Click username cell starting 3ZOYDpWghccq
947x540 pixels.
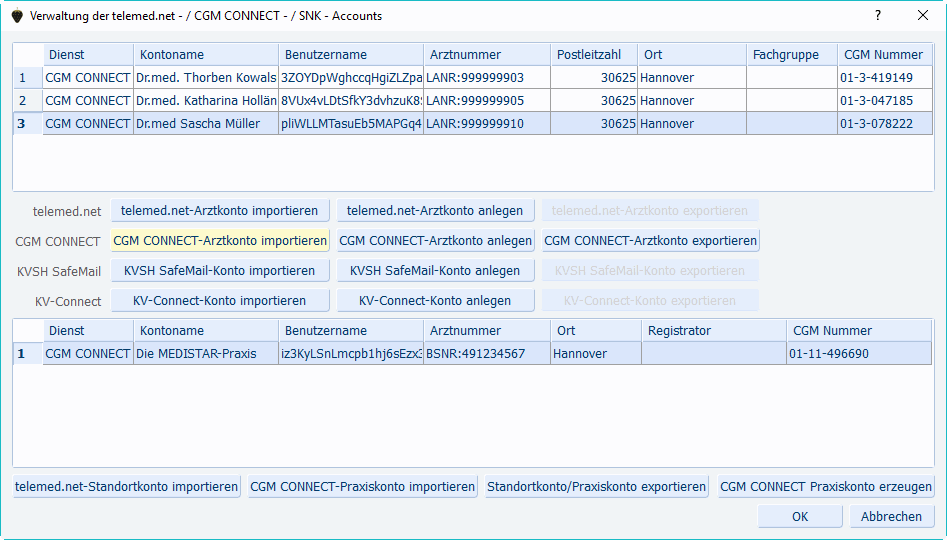[351, 77]
